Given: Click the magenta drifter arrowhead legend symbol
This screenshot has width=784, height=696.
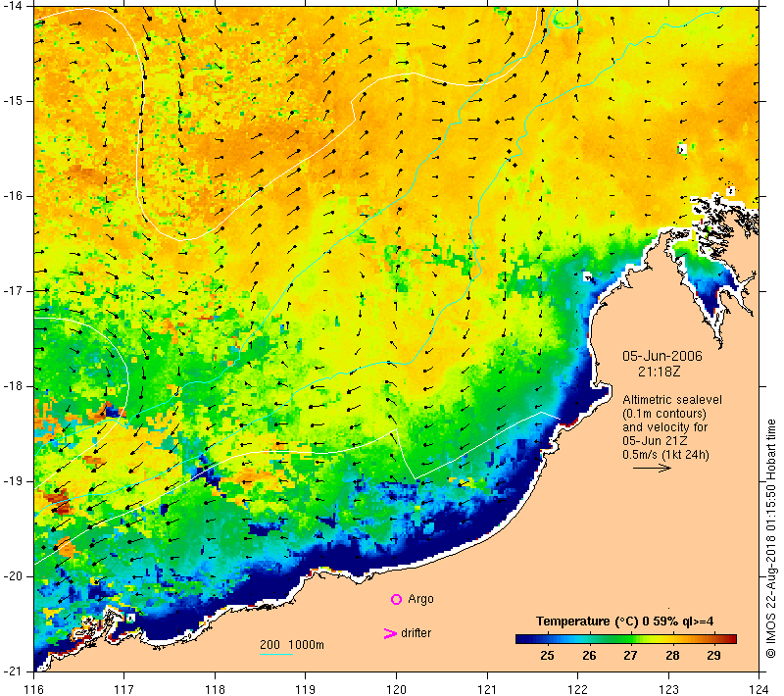Looking at the screenshot, I should click(390, 633).
